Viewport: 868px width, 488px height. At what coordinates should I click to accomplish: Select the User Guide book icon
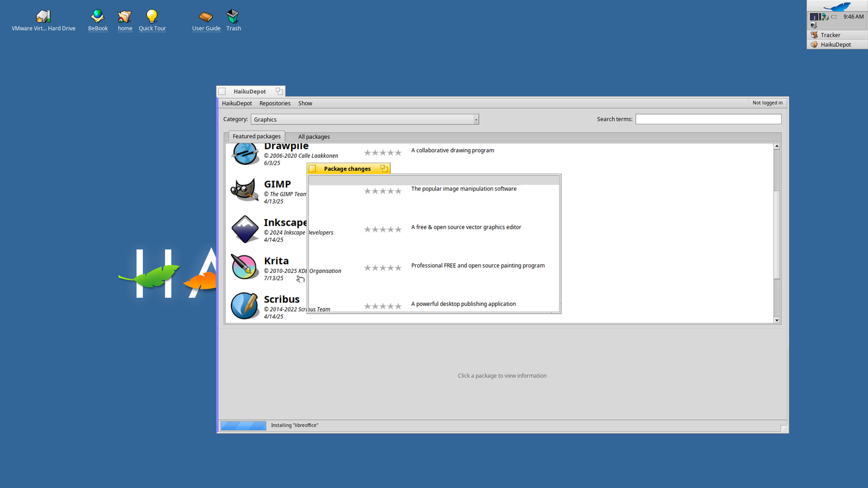coord(205,16)
